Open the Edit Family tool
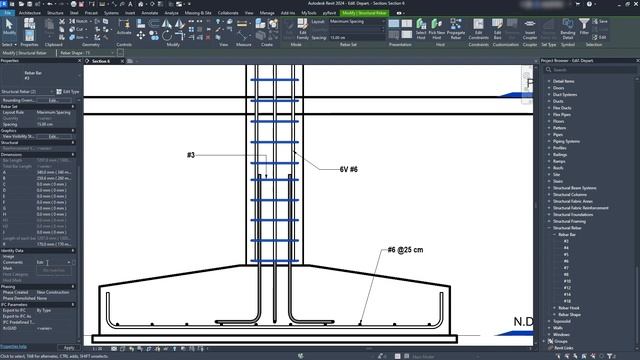This screenshot has width=640, height=360. [x=302, y=29]
